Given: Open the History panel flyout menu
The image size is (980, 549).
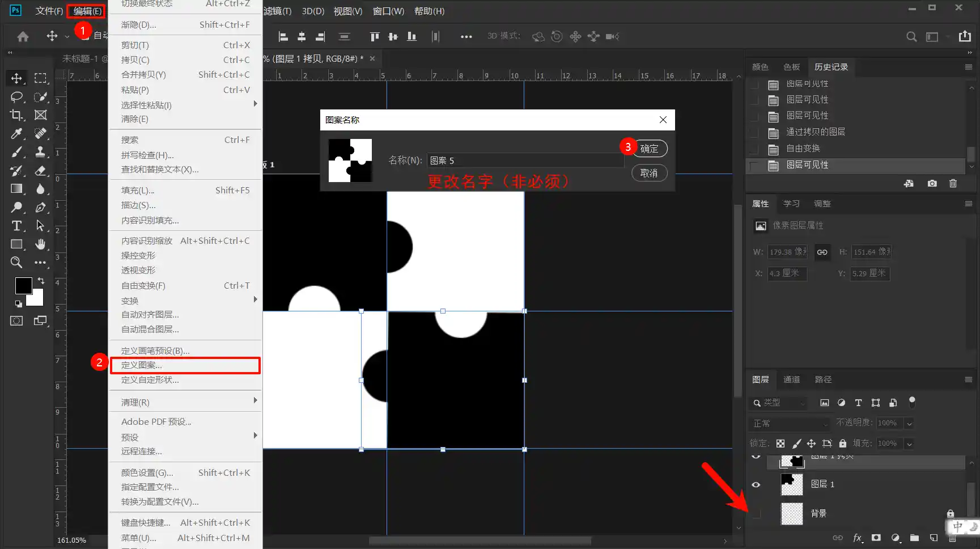Looking at the screenshot, I should (968, 67).
